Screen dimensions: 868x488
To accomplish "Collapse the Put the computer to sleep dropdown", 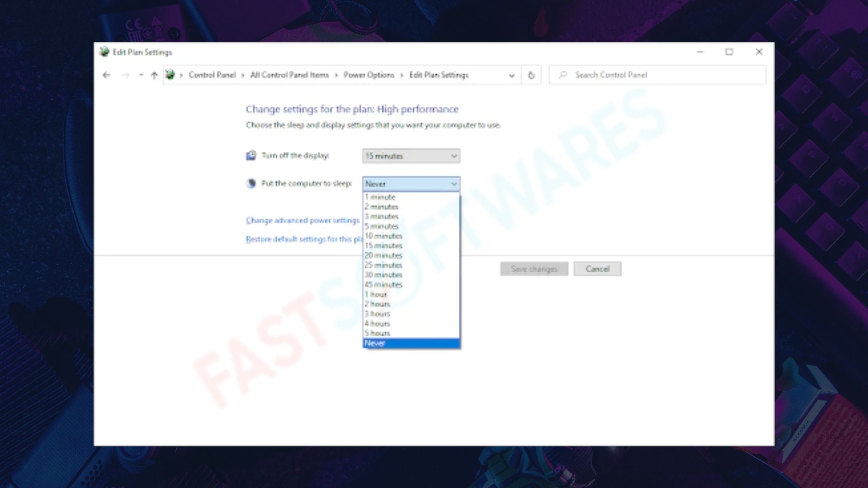I will coord(411,184).
